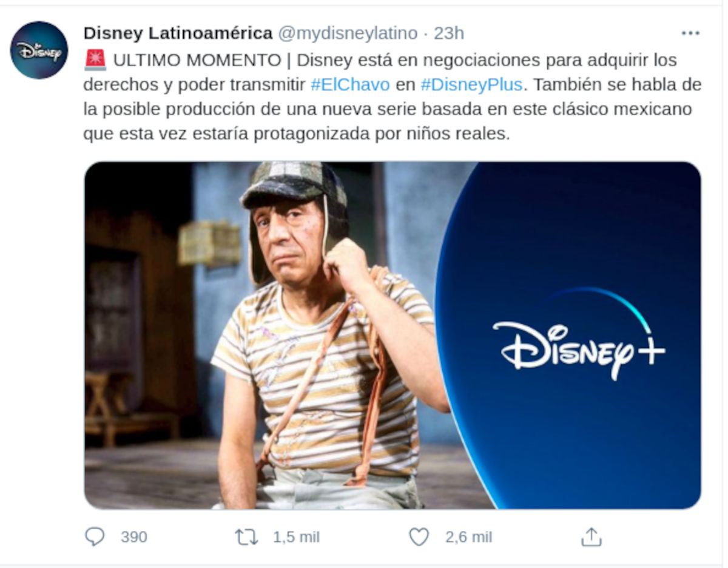View the 390 replies count
The image size is (728, 568).
click(133, 537)
